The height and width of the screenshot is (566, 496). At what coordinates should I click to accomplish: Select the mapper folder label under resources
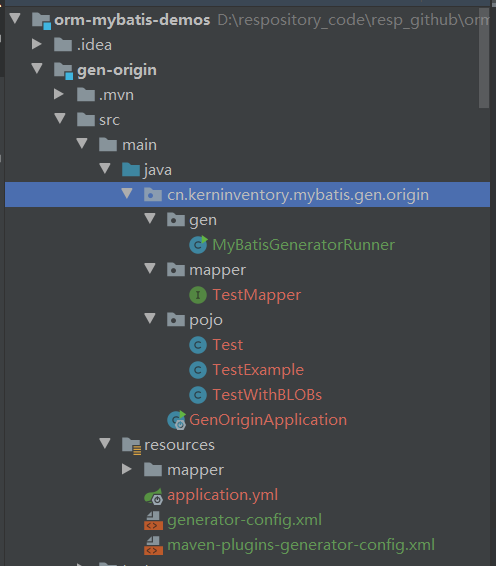point(195,471)
